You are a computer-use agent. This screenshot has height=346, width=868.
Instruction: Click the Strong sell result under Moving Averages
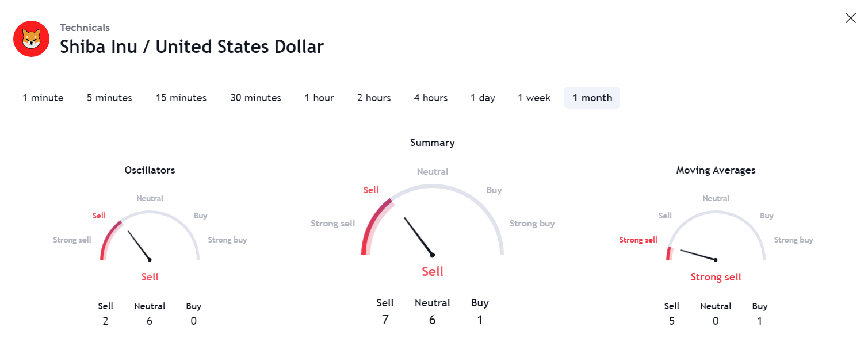coord(716,277)
